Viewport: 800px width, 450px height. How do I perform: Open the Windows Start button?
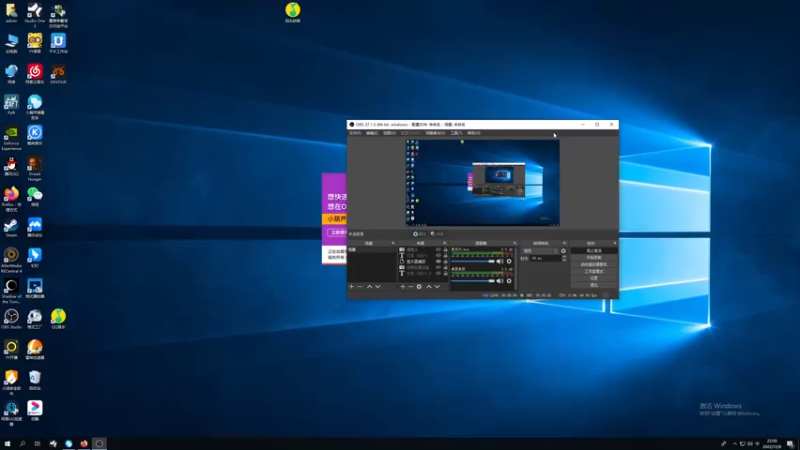[7, 444]
